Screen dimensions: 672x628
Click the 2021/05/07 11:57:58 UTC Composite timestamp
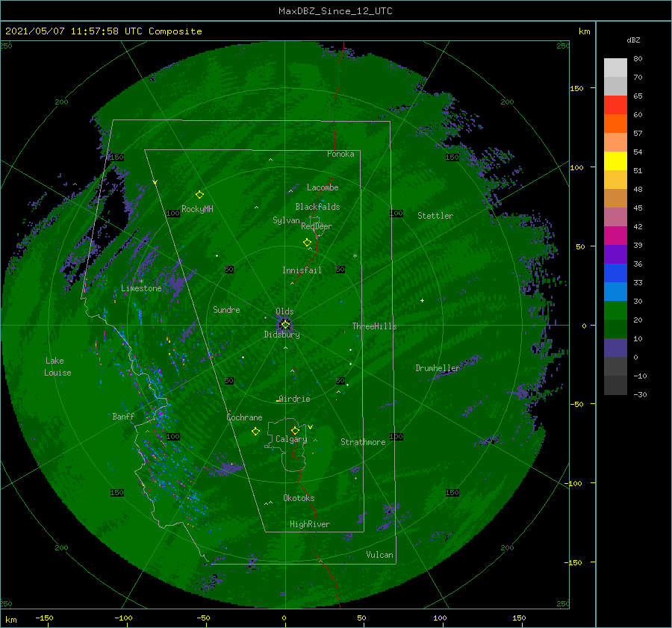103,31
